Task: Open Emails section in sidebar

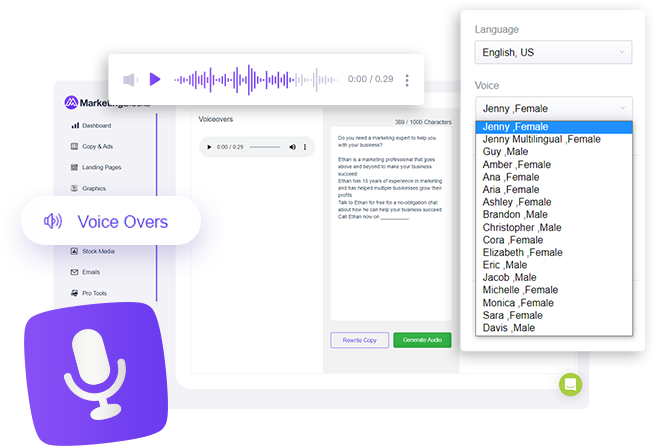Action: pos(85,272)
